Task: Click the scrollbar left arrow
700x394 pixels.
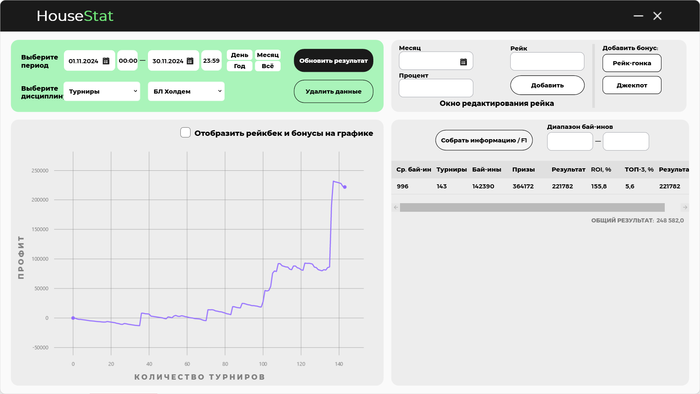Action: [396, 207]
